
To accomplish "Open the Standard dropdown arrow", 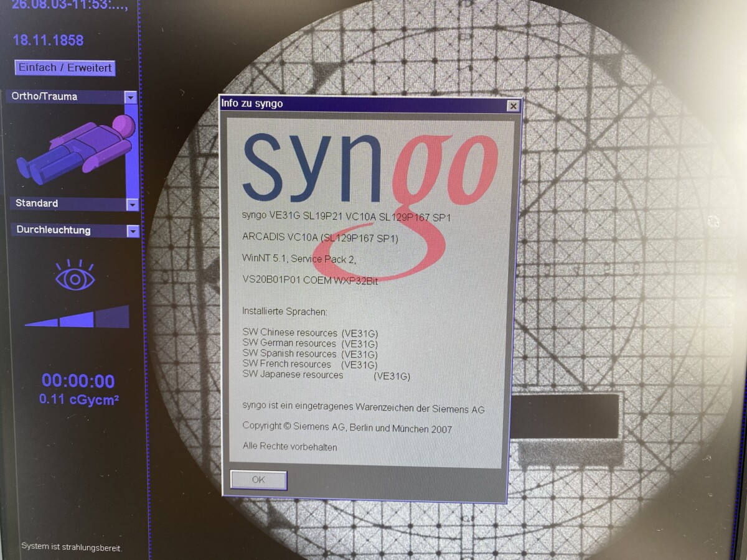I will [x=132, y=204].
